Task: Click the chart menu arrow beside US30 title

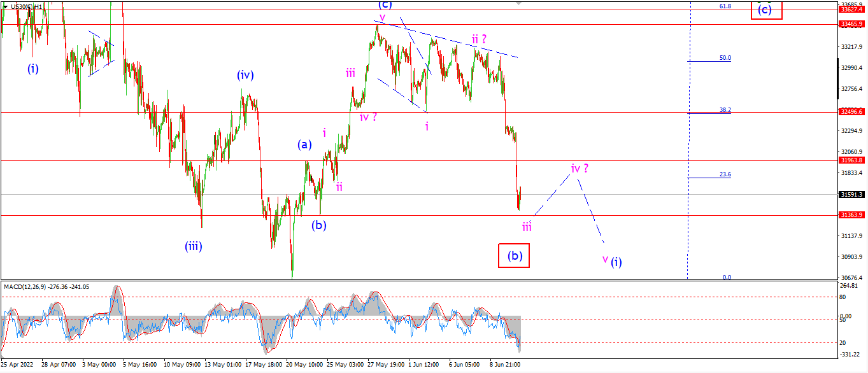Action: (x=6, y=6)
